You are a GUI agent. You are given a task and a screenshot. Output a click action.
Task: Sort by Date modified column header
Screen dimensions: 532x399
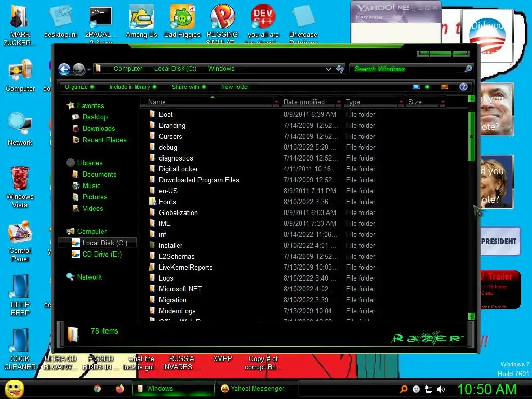point(309,102)
